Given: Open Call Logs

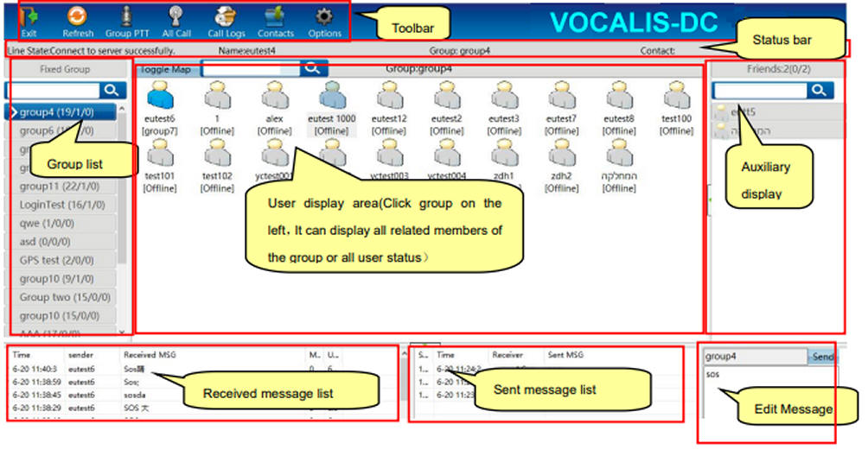Looking at the screenshot, I should (226, 22).
